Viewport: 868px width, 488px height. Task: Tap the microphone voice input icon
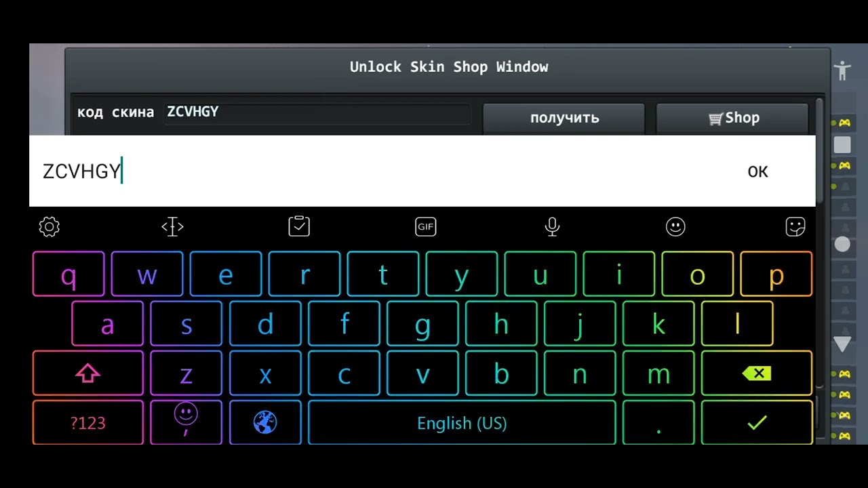553,226
